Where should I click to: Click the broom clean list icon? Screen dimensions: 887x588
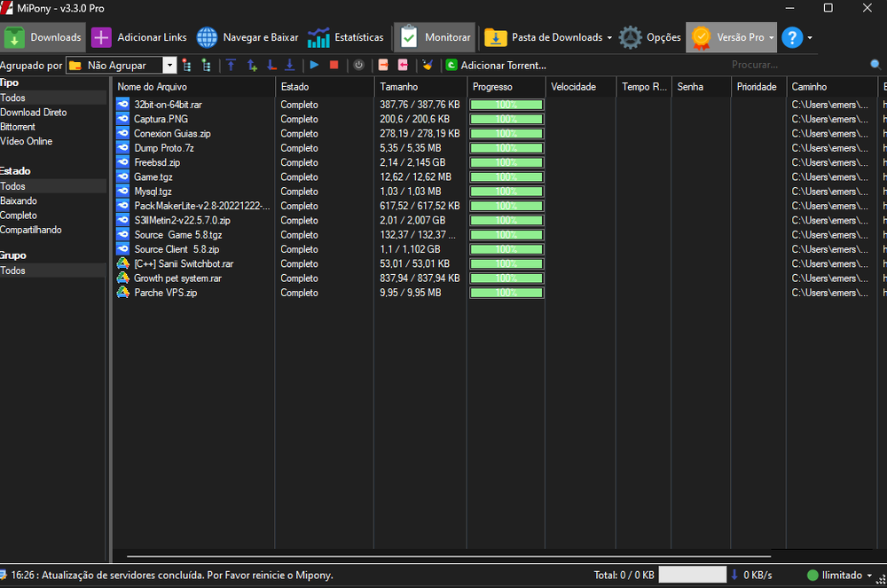[x=428, y=65]
